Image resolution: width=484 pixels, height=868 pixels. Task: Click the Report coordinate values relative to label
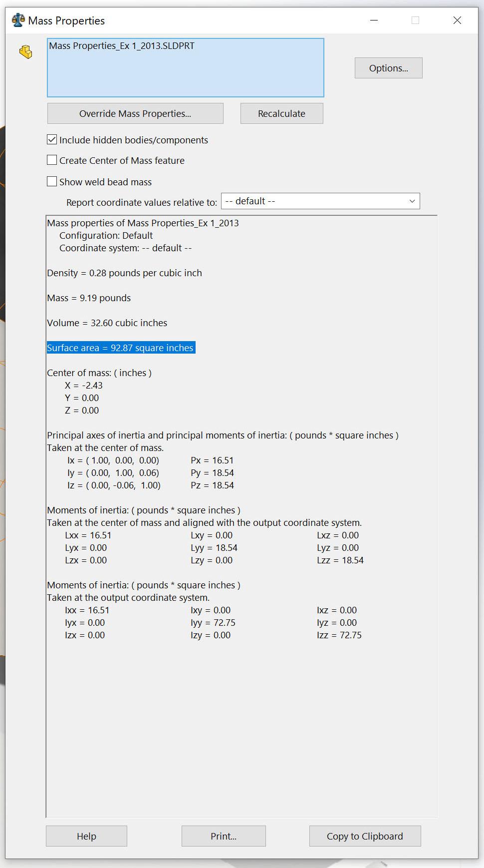pyautogui.click(x=142, y=202)
